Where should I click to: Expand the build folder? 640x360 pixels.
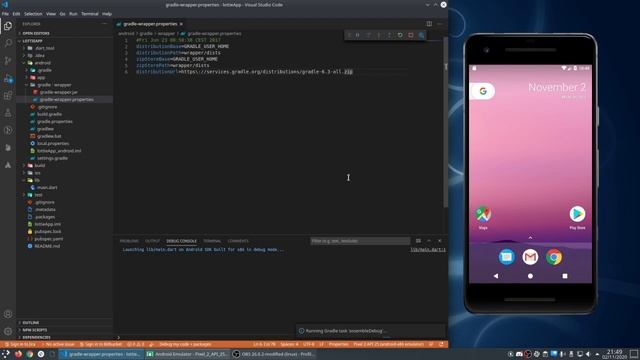40,165
